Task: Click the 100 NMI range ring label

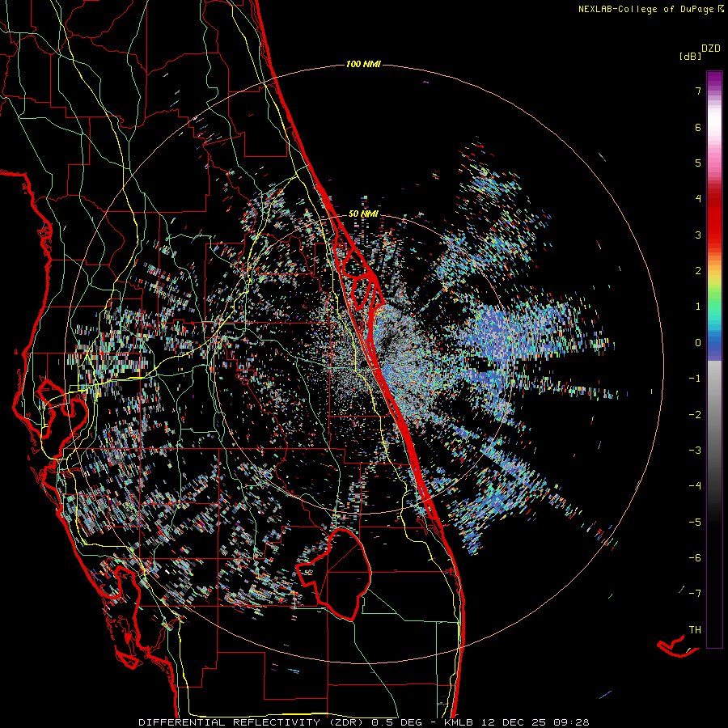Action: pos(363,64)
